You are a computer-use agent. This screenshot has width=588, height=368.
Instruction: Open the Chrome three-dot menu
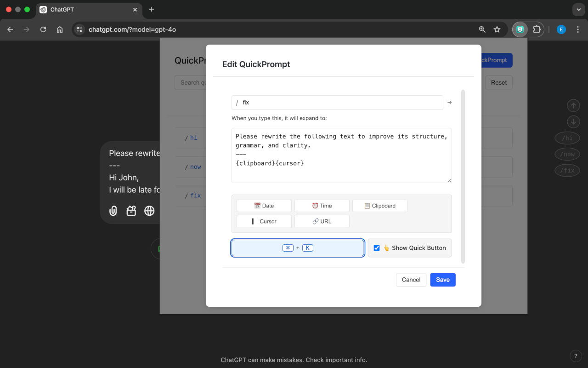click(x=577, y=29)
